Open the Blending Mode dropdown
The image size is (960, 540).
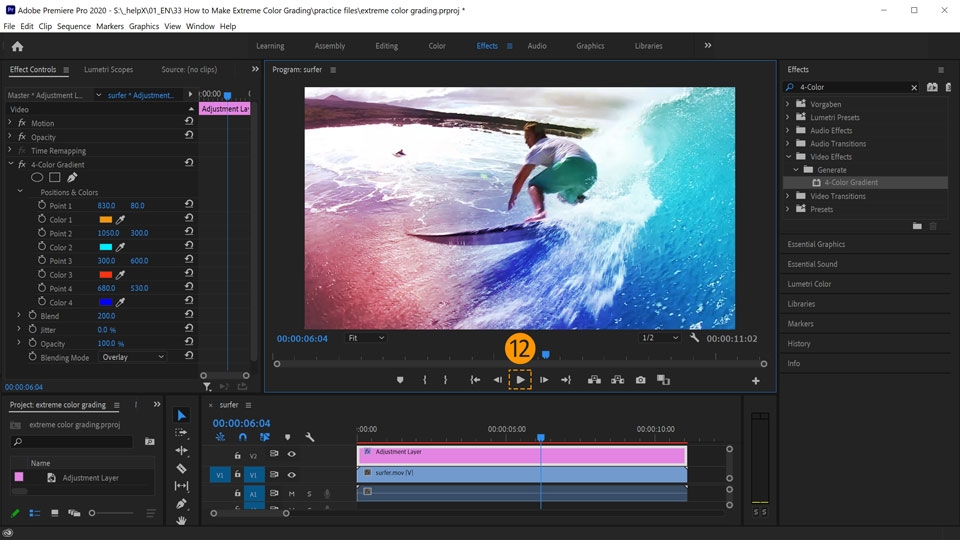[132, 357]
